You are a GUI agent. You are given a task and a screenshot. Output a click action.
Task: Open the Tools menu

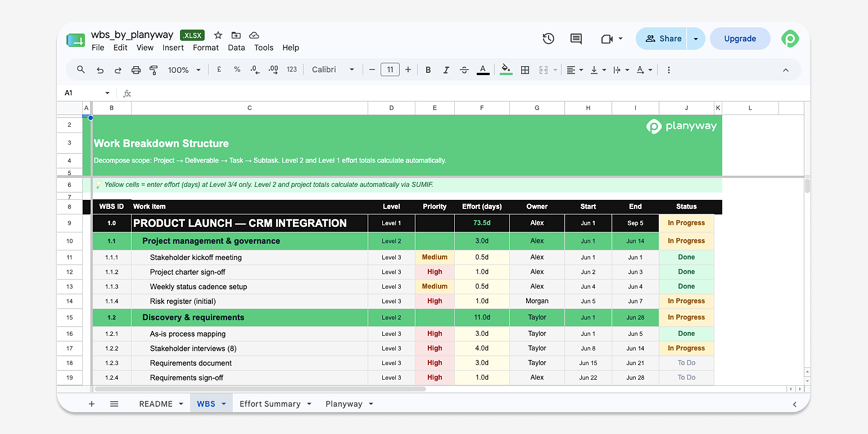(x=263, y=48)
